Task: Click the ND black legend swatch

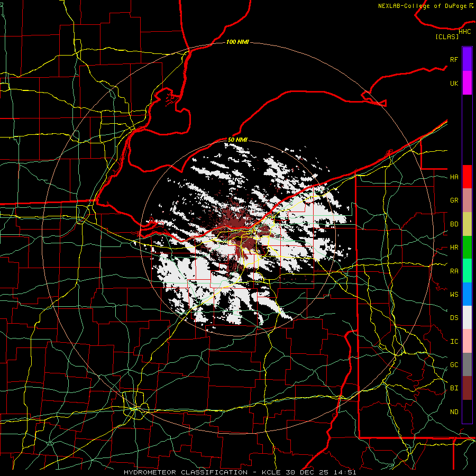Action: [x=467, y=411]
